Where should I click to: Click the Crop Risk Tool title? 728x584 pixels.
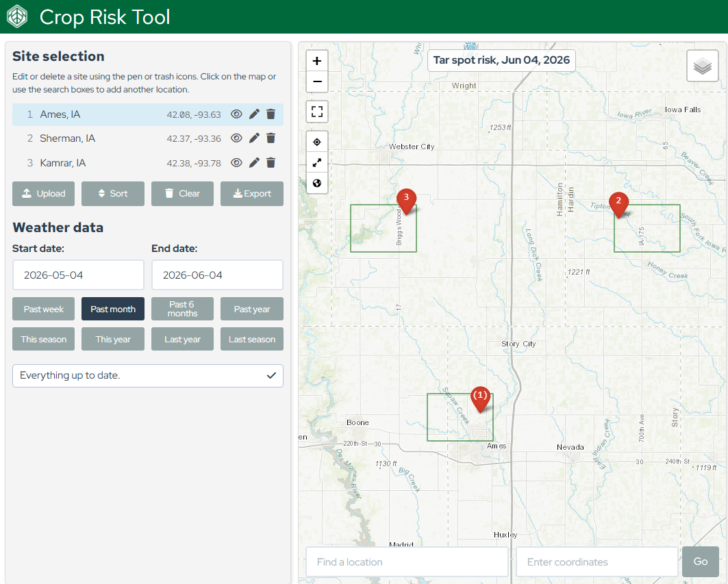pyautogui.click(x=105, y=17)
